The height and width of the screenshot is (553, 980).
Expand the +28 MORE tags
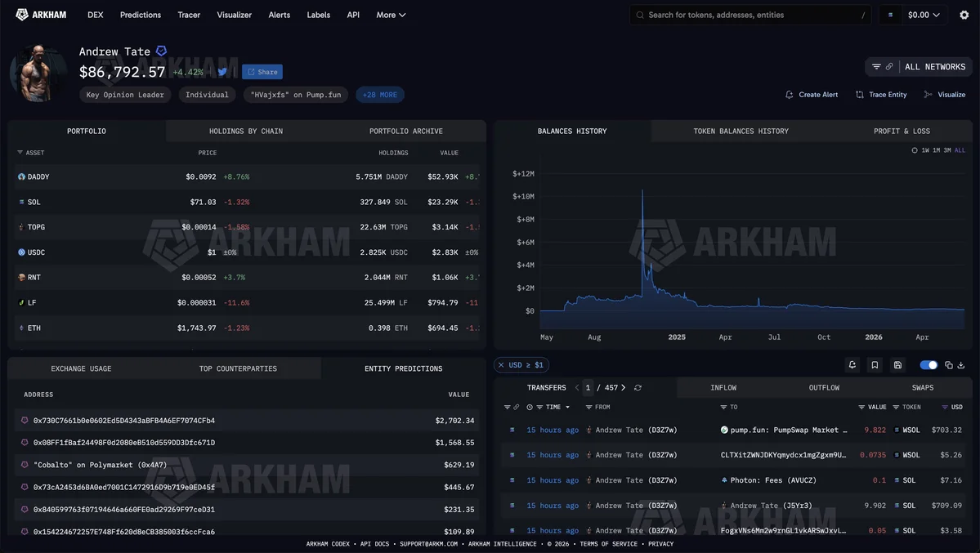[x=380, y=95]
